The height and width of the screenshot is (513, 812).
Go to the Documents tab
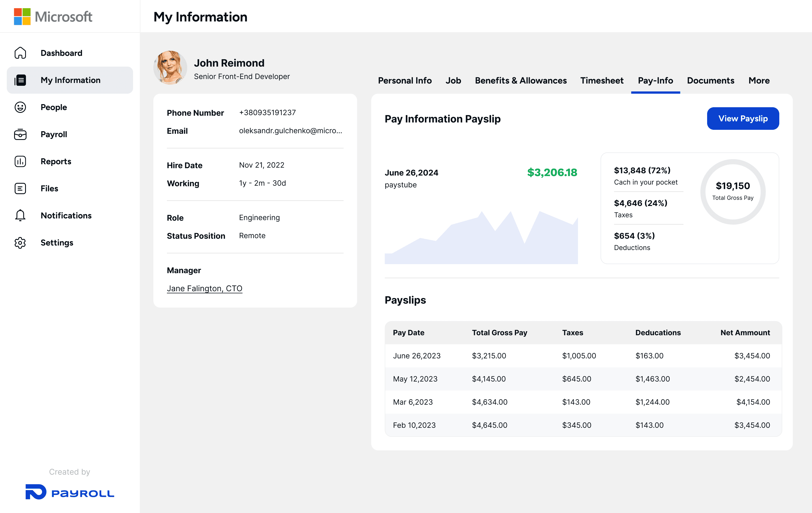[710, 81]
